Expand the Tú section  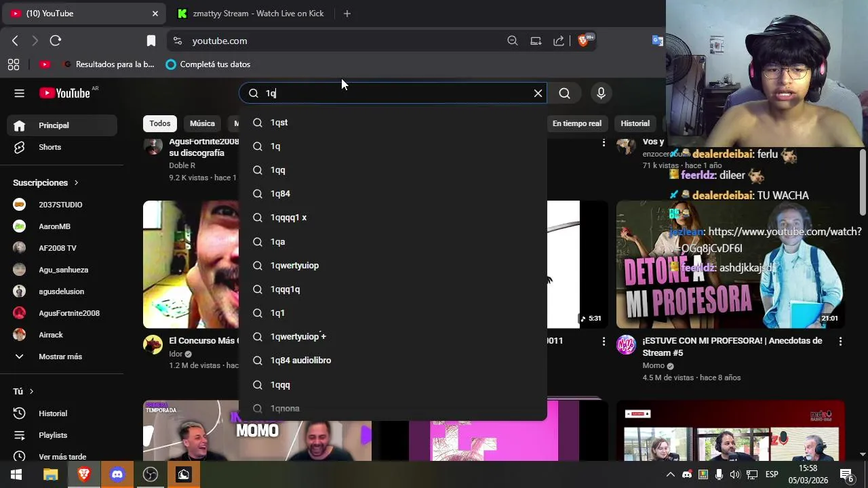(x=23, y=392)
